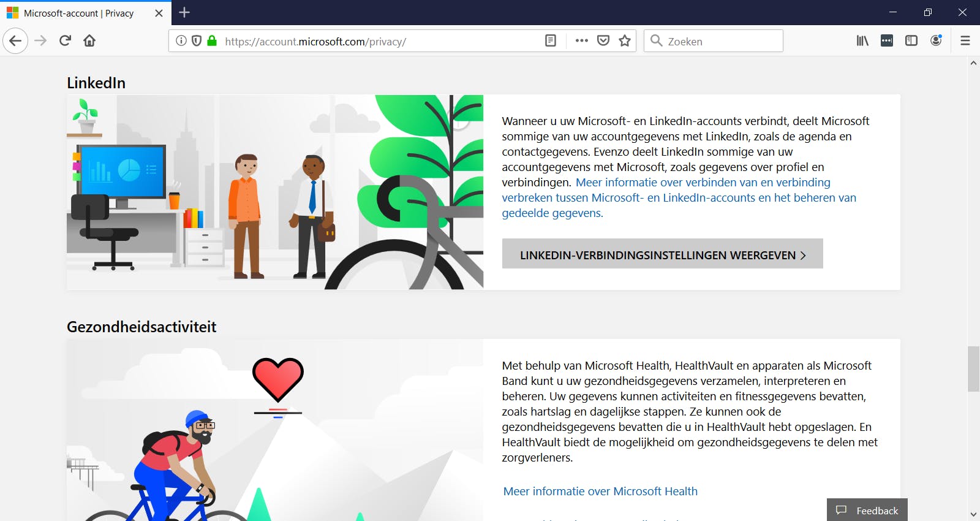Click the scrollbar down arrow
Screen dimensions: 980x521
click(973, 515)
